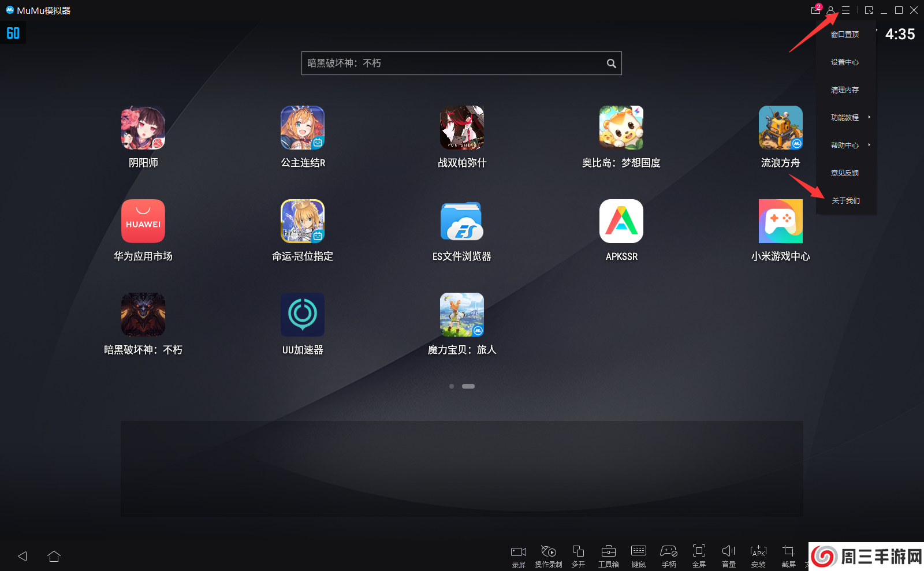The image size is (924, 571).
Task: Toggle 窗口置顶 always-on-top option
Action: tap(845, 35)
